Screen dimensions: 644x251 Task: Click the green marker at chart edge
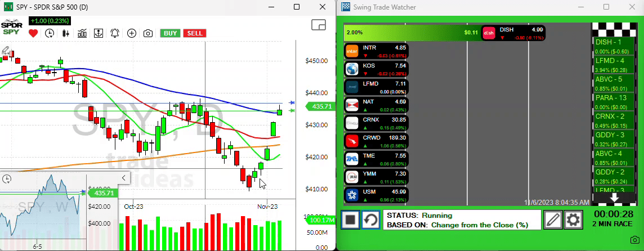click(292, 110)
